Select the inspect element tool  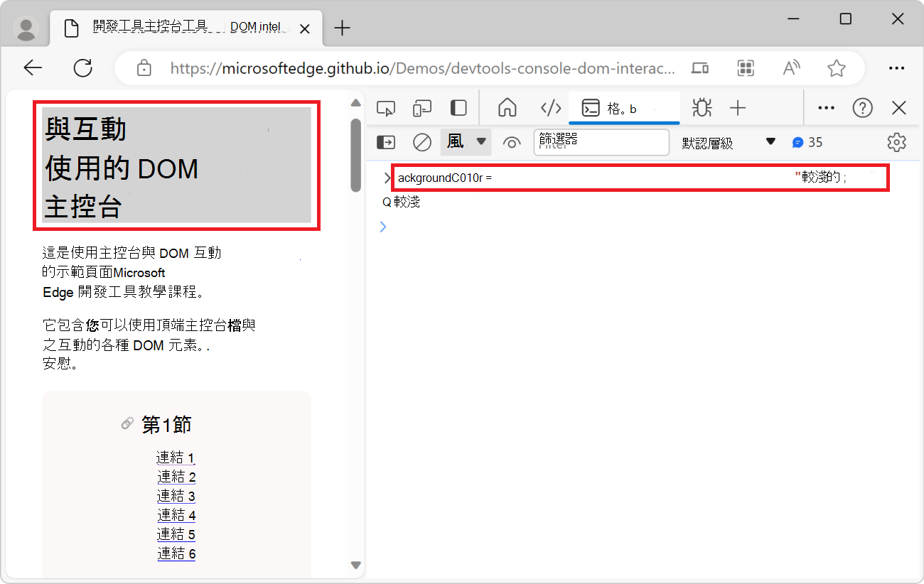coord(386,107)
